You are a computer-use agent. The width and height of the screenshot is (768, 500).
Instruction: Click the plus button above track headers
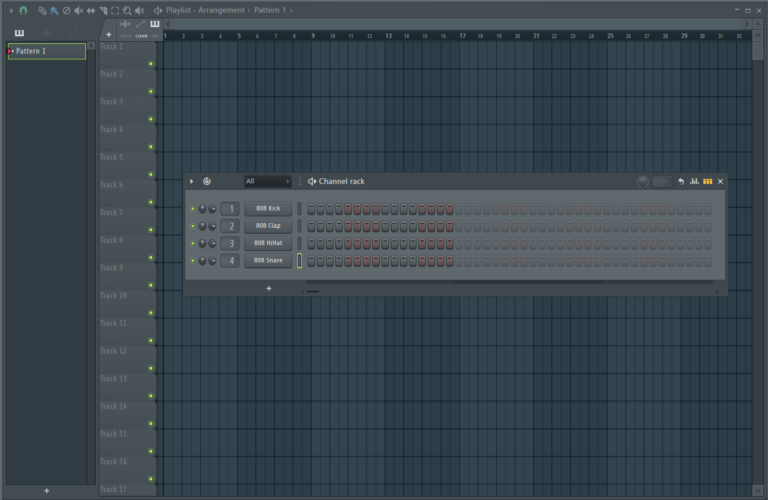pos(109,35)
